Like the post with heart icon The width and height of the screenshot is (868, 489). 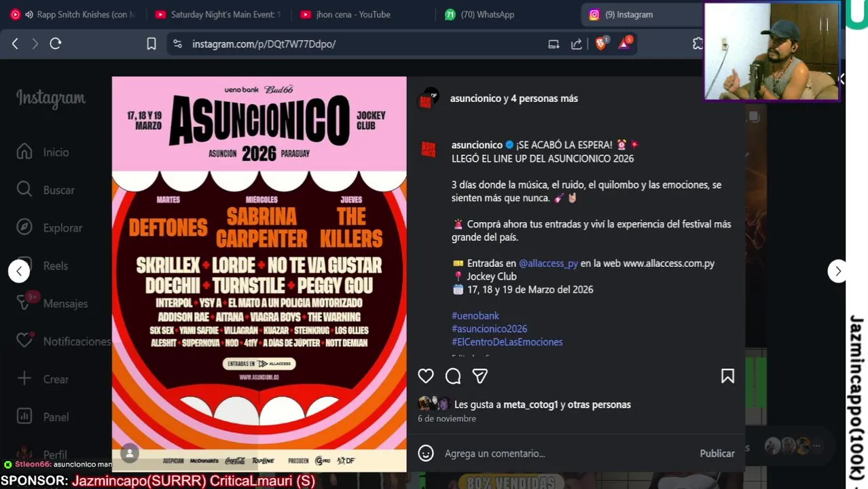pos(426,376)
